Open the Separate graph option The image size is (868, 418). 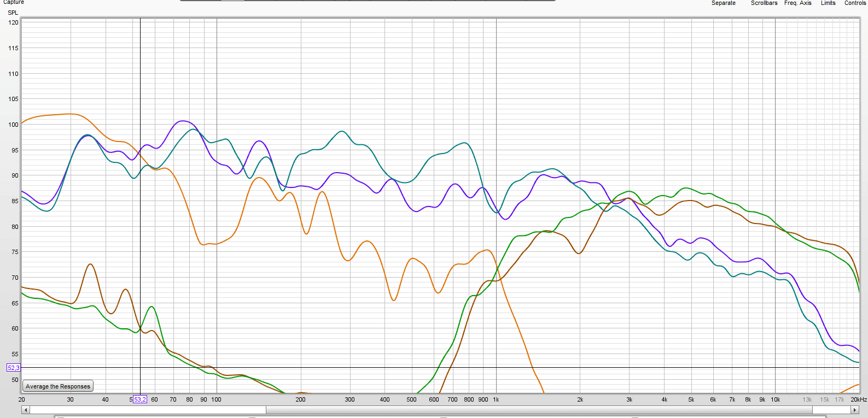coord(723,3)
